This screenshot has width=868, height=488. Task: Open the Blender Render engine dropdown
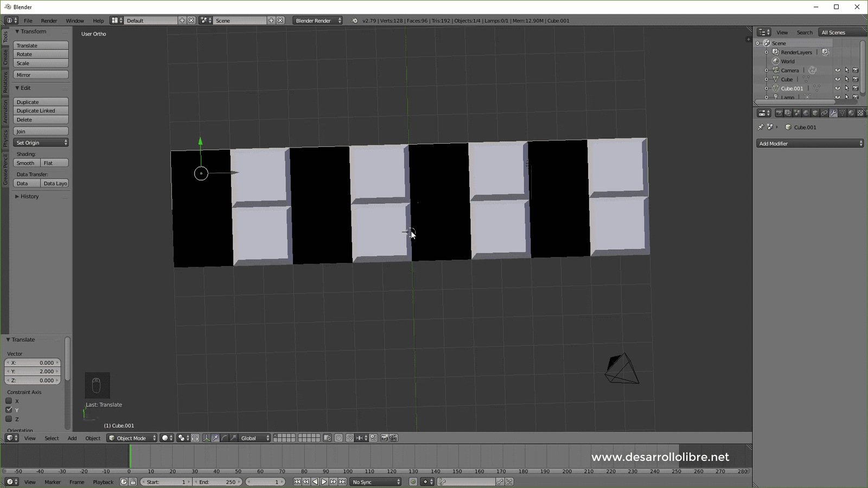(x=318, y=21)
